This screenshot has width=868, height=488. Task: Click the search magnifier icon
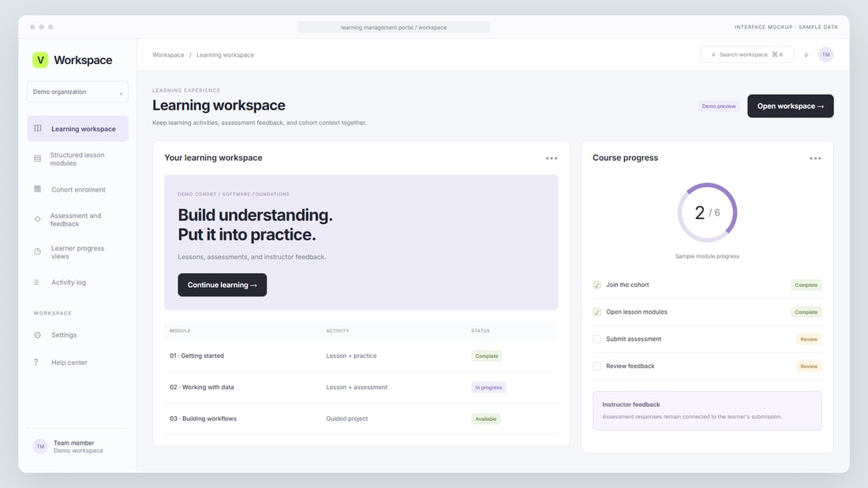click(713, 54)
